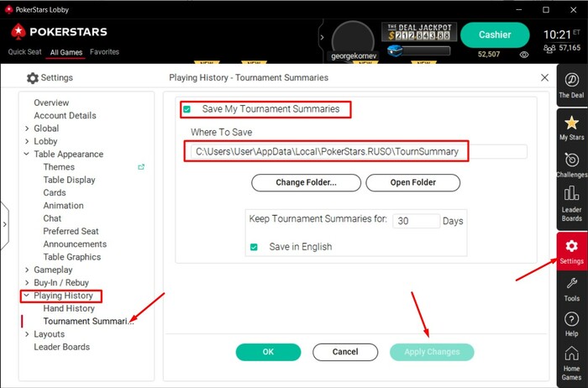Click the Change Folder button
This screenshot has height=388, width=588.
click(306, 182)
